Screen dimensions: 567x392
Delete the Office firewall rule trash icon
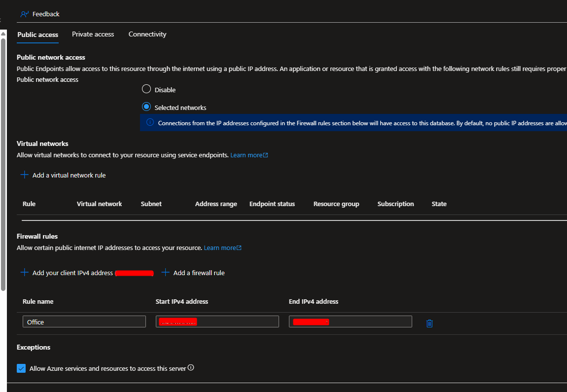[x=429, y=323]
